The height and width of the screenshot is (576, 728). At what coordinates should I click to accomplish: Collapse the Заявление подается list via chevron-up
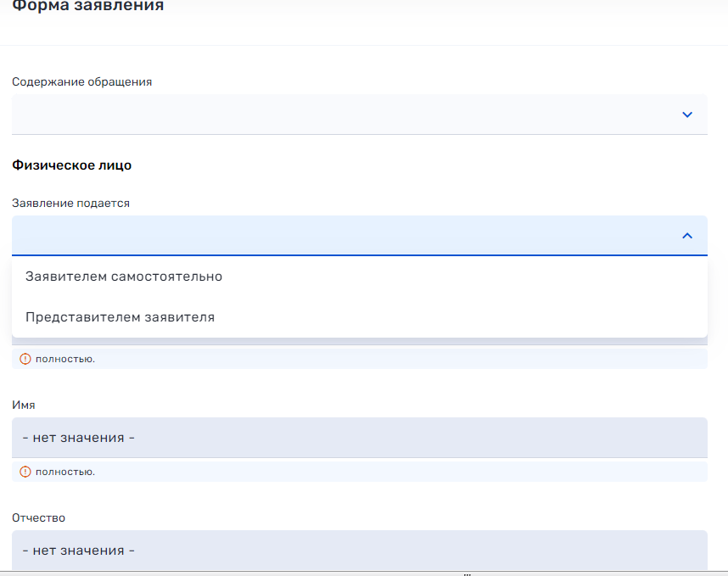[687, 236]
